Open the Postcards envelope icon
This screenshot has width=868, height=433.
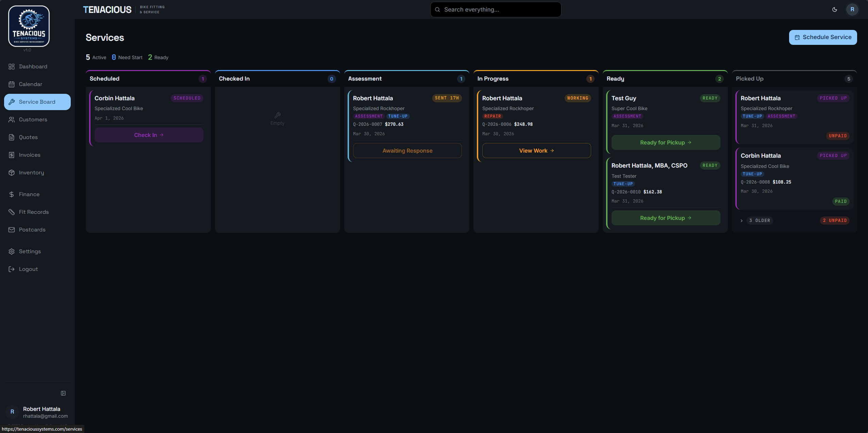pos(12,229)
